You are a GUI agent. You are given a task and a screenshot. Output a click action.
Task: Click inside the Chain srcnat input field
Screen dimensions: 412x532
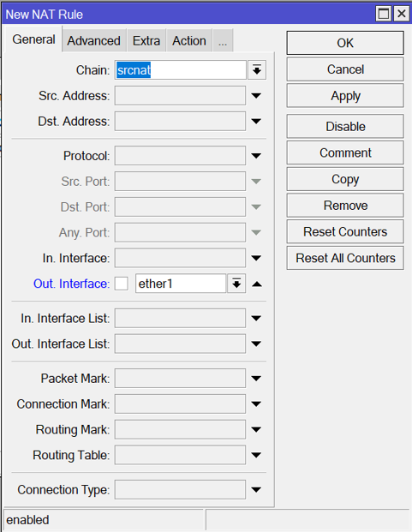point(181,70)
